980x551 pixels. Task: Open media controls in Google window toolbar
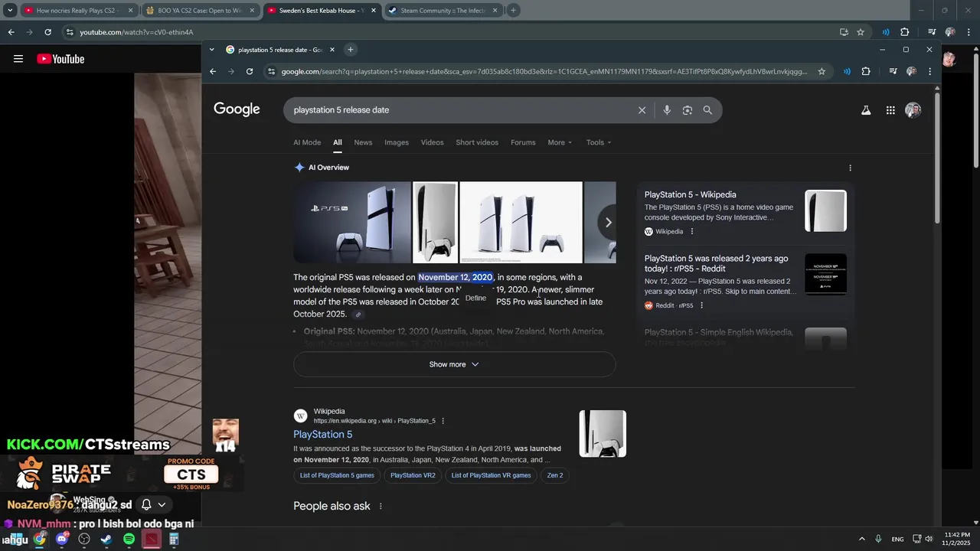[893, 71]
